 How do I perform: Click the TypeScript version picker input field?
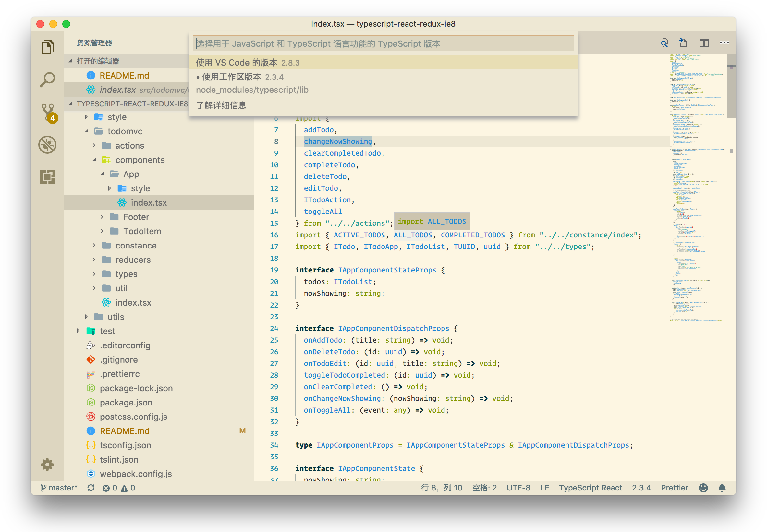[x=383, y=44]
